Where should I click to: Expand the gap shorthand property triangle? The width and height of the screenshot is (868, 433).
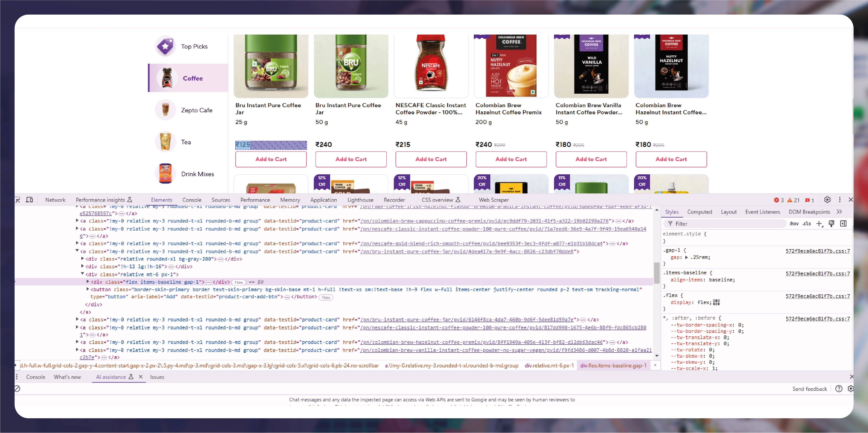pyautogui.click(x=686, y=257)
